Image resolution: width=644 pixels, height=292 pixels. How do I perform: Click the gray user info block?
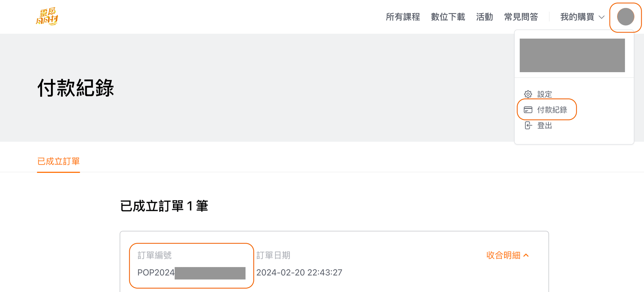pos(572,55)
